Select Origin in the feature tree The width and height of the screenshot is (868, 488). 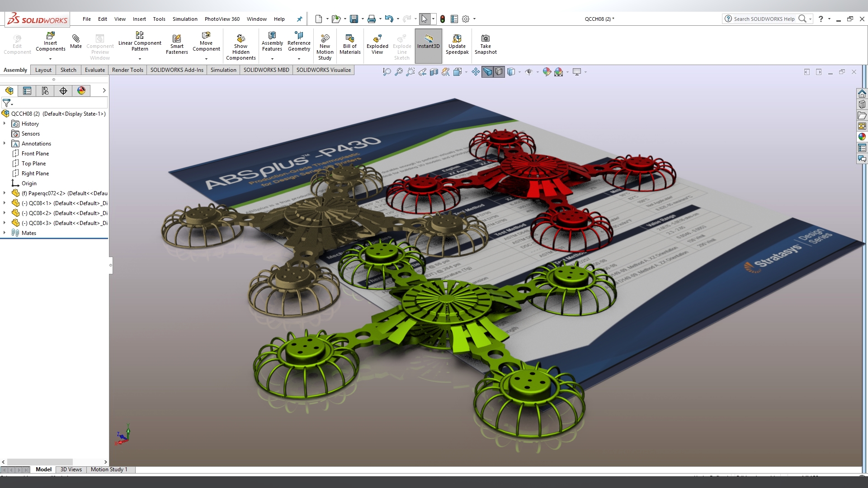pyautogui.click(x=29, y=183)
